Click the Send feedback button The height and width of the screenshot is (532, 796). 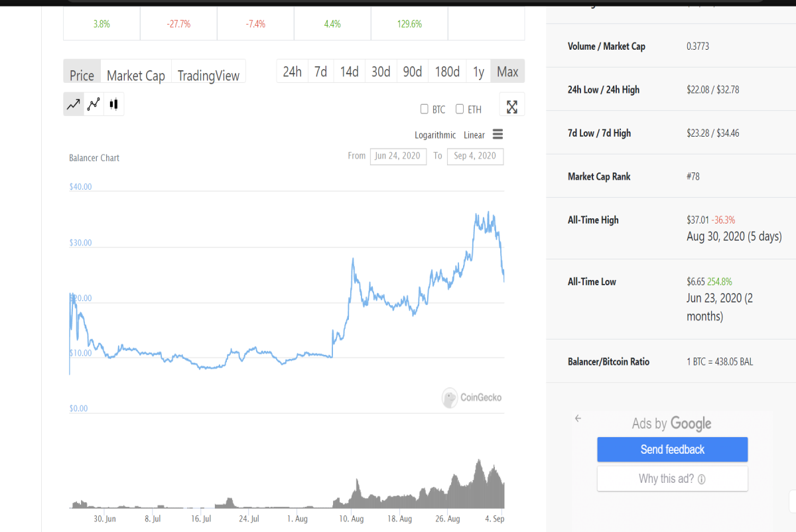[672, 450]
